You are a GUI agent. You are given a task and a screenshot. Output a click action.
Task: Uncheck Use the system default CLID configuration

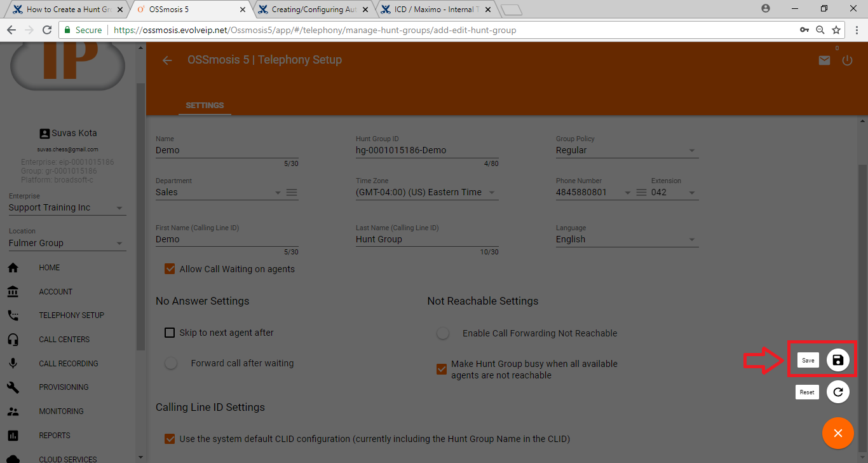[x=170, y=439]
